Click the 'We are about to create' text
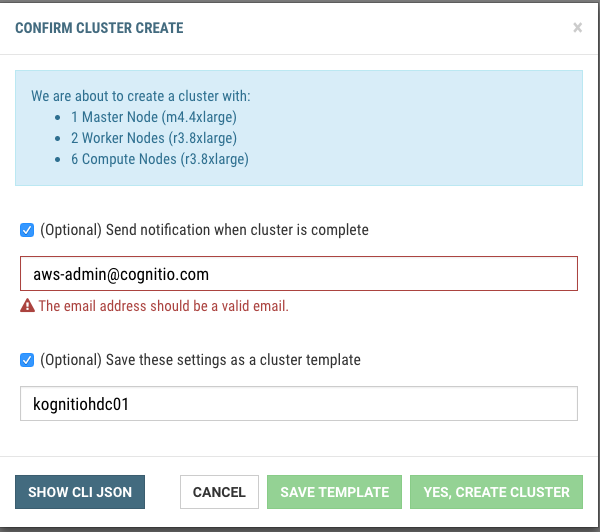600x532 pixels. pos(141,97)
